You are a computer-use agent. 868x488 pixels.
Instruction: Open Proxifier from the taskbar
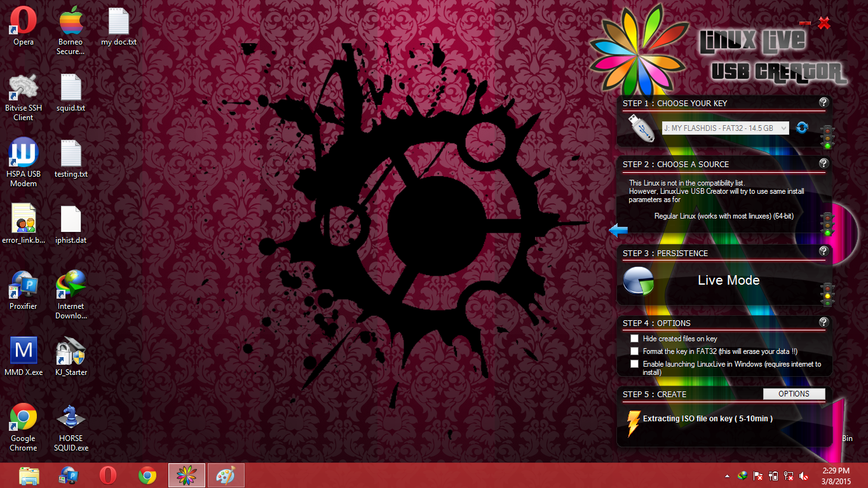click(69, 475)
